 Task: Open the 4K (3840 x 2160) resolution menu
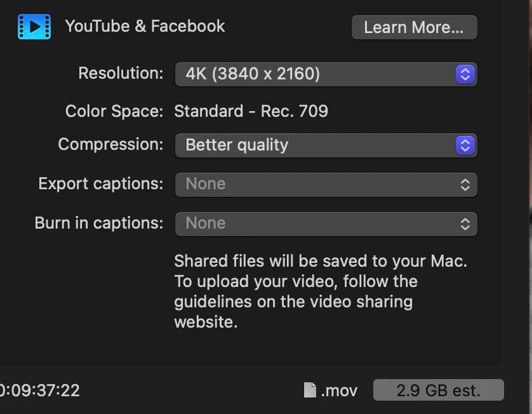point(326,74)
